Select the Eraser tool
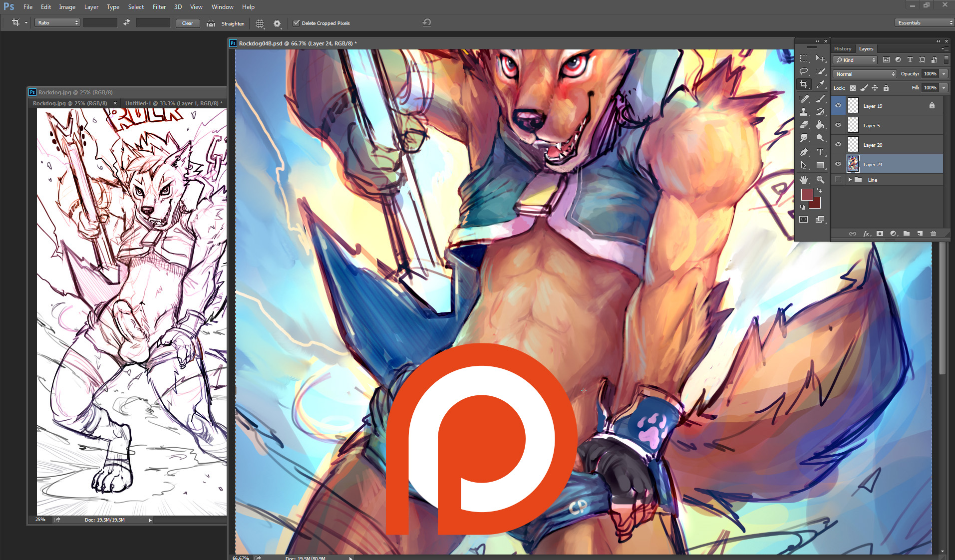955x560 pixels. [x=804, y=125]
